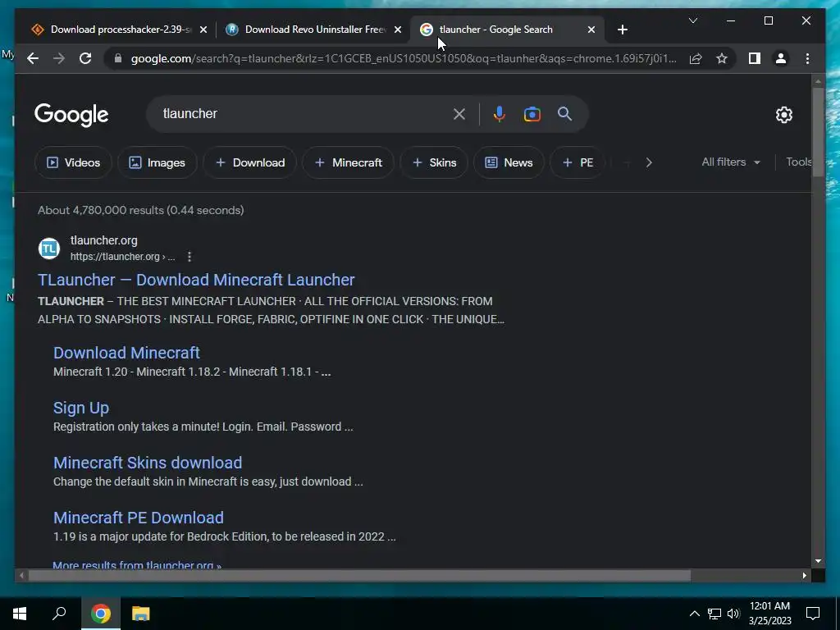This screenshot has height=630, width=840.
Task: Open notification center in taskbar
Action: pos(813,614)
